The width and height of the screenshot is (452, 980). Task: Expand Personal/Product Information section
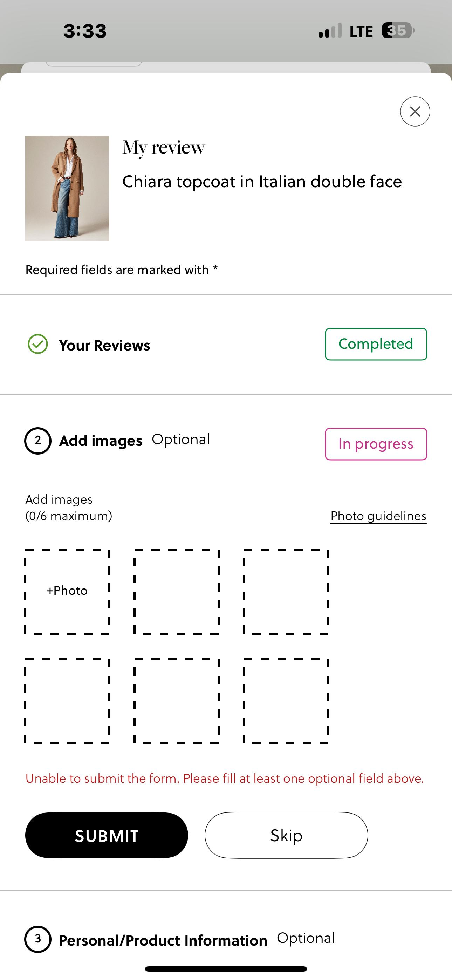pyautogui.click(x=163, y=940)
